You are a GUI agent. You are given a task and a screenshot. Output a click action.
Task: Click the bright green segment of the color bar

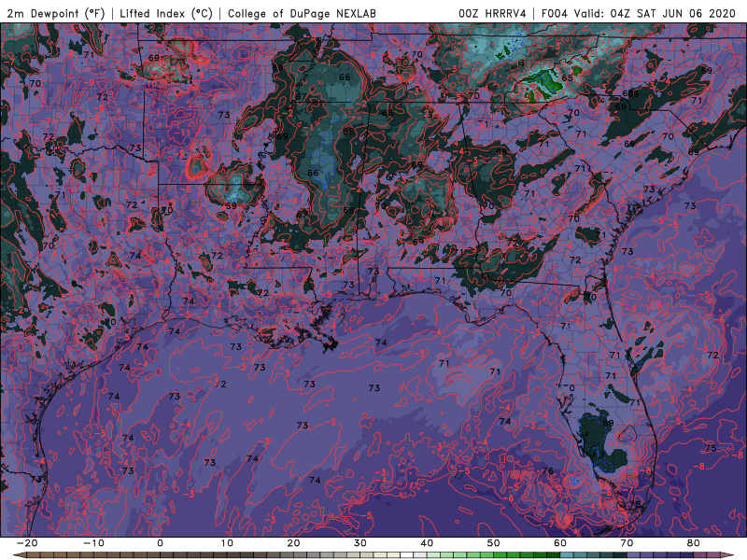coord(500,555)
